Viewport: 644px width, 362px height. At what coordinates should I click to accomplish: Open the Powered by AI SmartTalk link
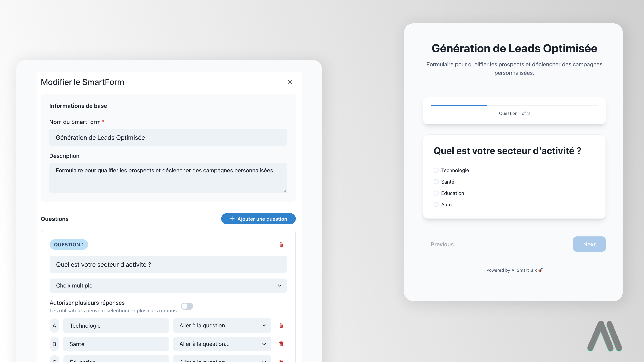pos(514,270)
